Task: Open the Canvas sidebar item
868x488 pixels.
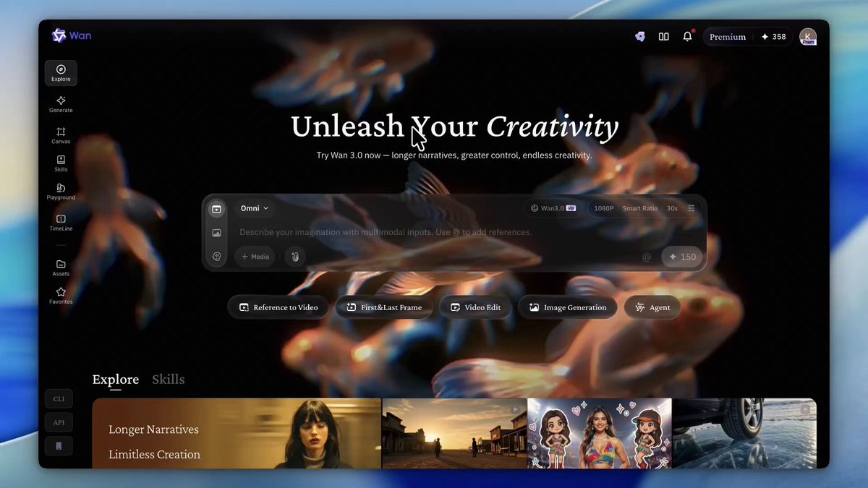Action: coord(61,135)
